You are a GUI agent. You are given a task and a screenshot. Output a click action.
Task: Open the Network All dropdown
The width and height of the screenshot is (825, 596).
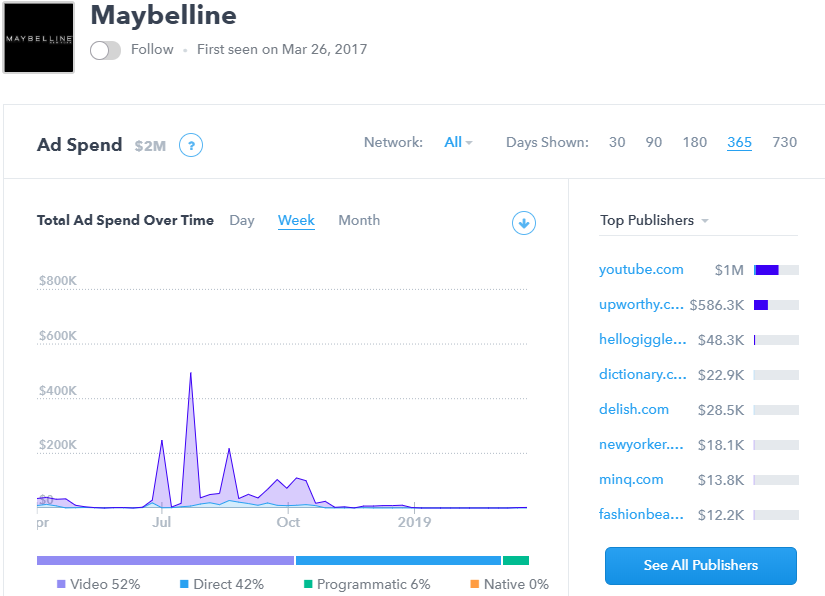tap(458, 142)
